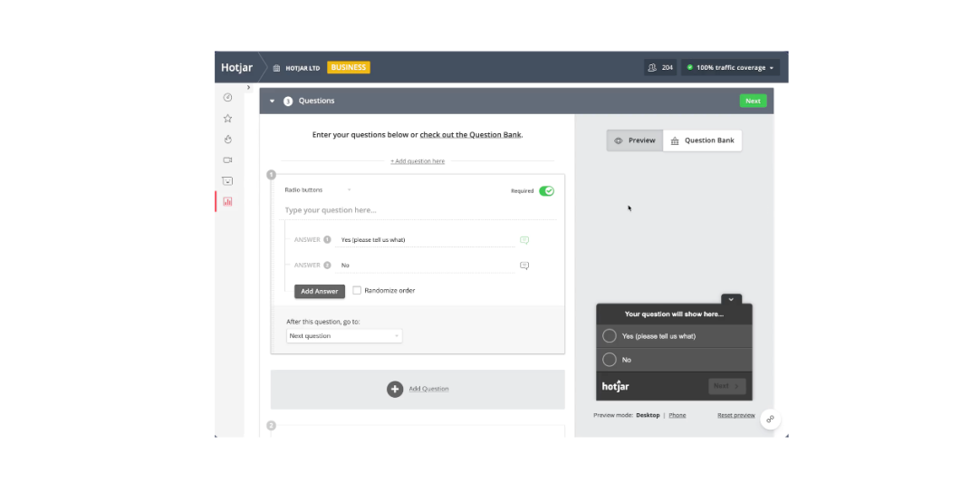Click the Add Question link
Viewport: 980px width, 483px height.
tap(428, 389)
